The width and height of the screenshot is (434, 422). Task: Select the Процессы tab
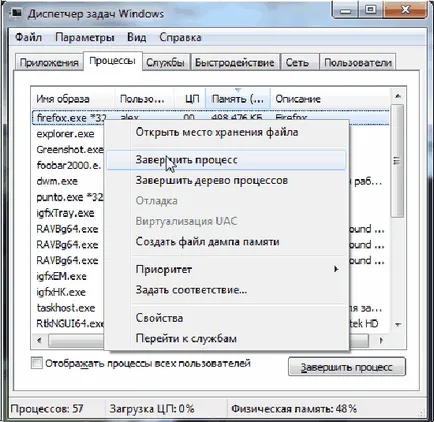pyautogui.click(x=113, y=61)
